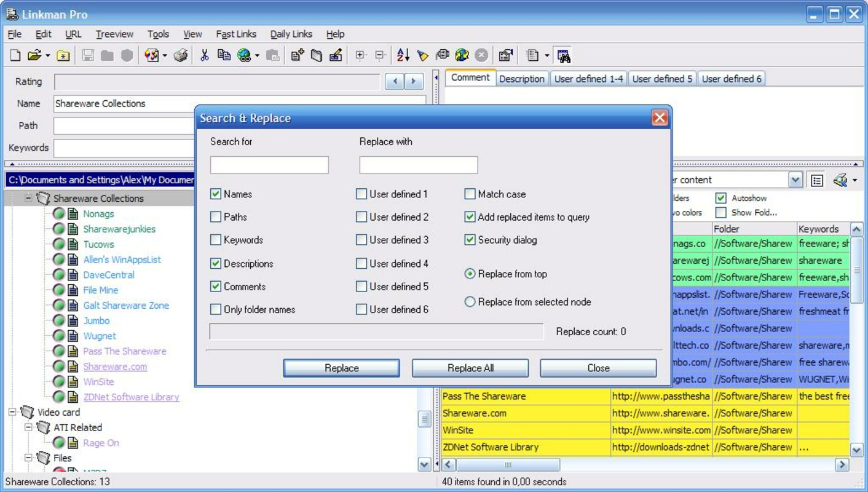Click the rating left arrow button
868x492 pixels.
click(x=395, y=81)
